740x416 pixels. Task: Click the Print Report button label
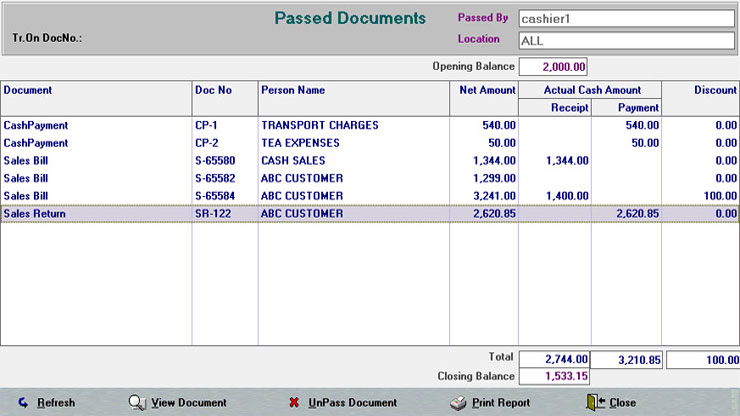pyautogui.click(x=501, y=403)
